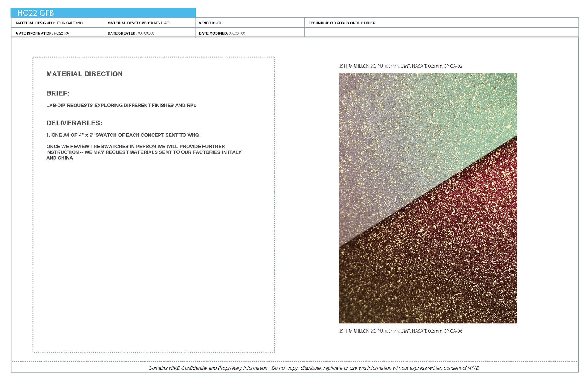Click the Date Created XX.XX.XX field
The image size is (588, 380).
(131, 33)
